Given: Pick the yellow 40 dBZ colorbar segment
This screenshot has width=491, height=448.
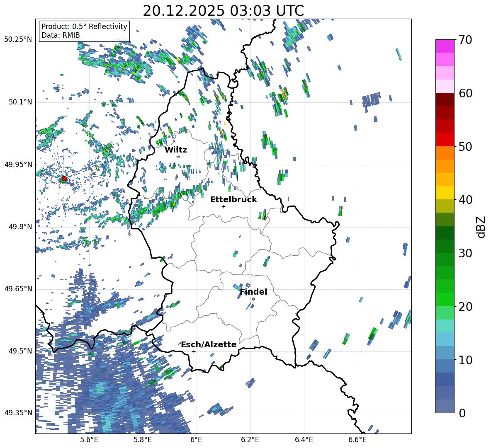Looking at the screenshot, I should (445, 193).
